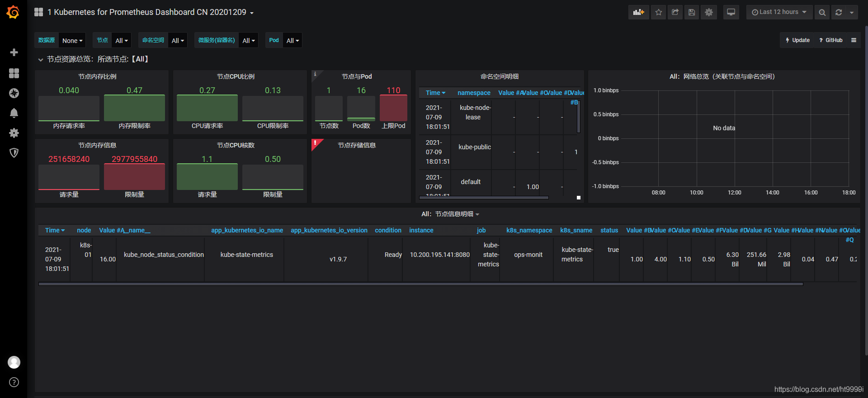
Task: Open the 节点 All dropdown
Action: click(x=122, y=41)
